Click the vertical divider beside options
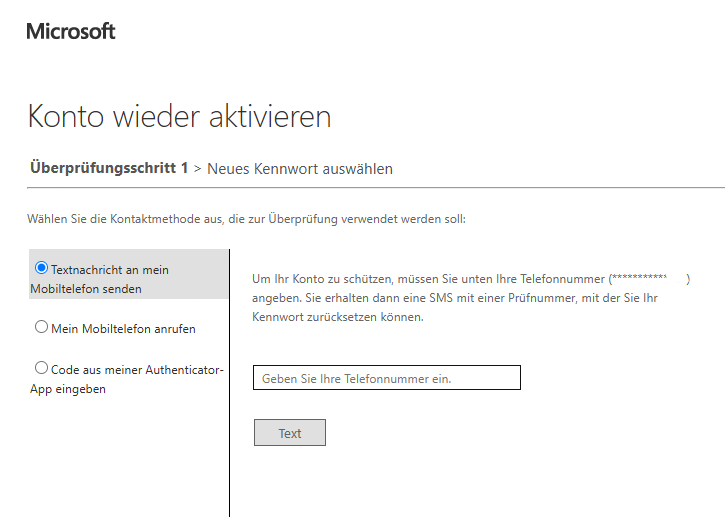725x527 pixels. pos(229,383)
